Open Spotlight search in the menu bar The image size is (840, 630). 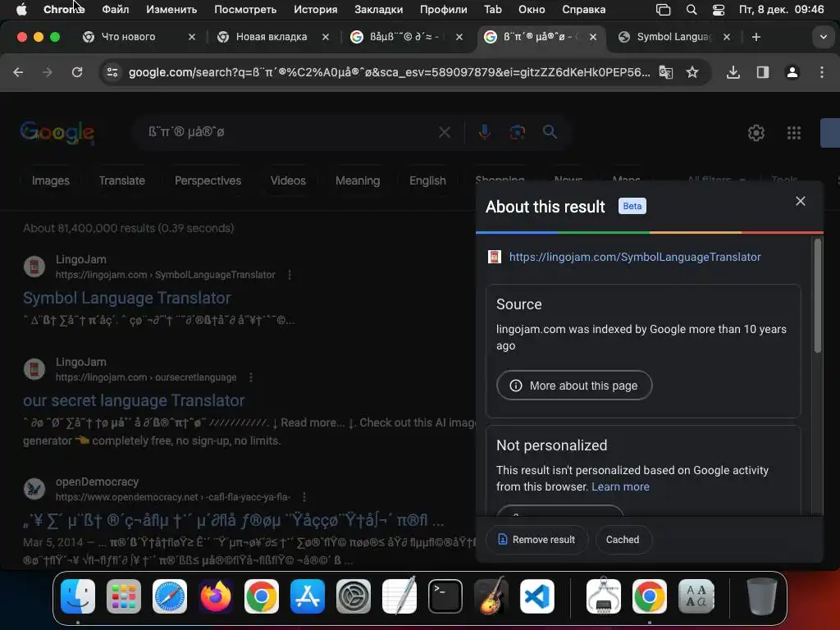692,10
